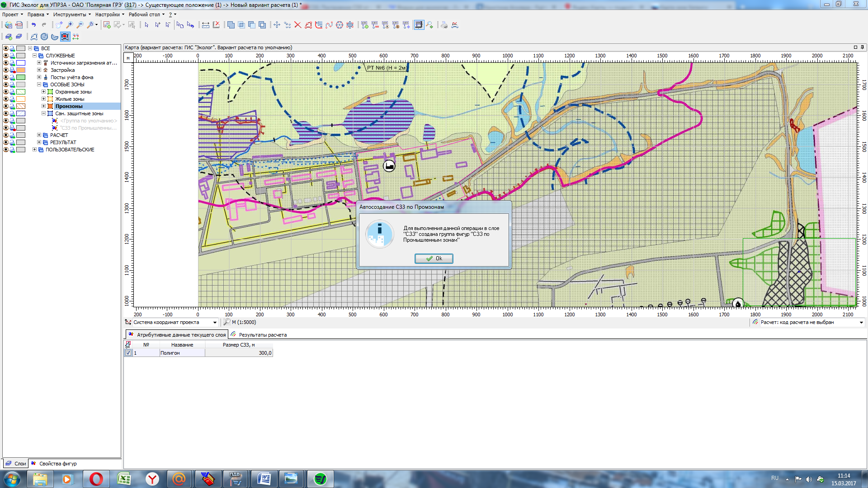
Task: Click the add layer icon in second toolbar row
Action: (9, 37)
